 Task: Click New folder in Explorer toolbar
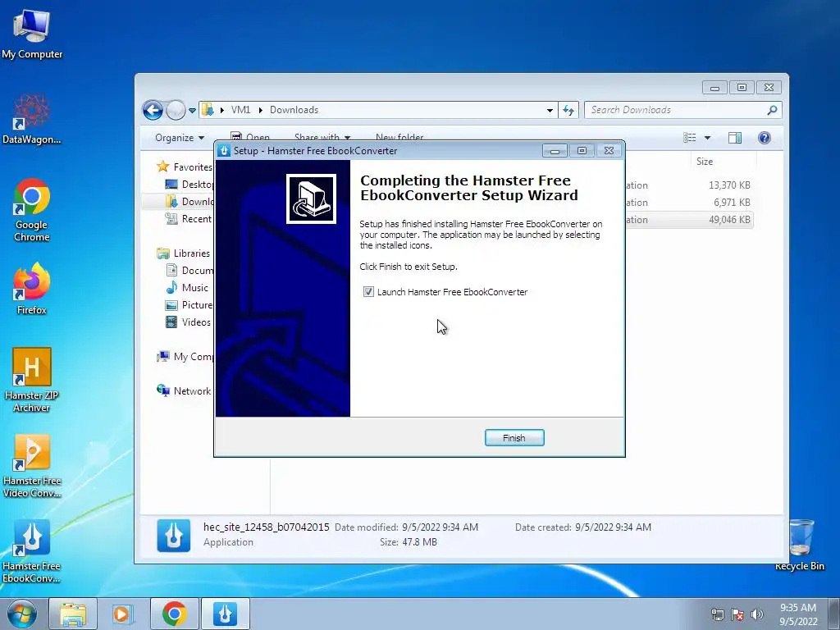pyautogui.click(x=399, y=137)
